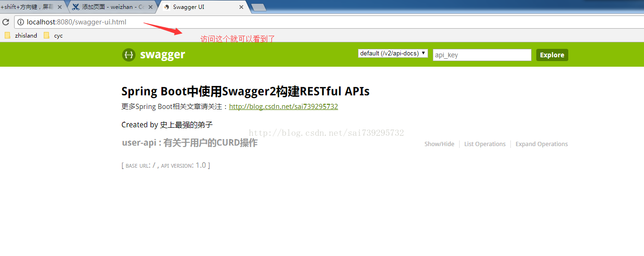
Task: Click the swagger logo icon
Action: coord(129,55)
